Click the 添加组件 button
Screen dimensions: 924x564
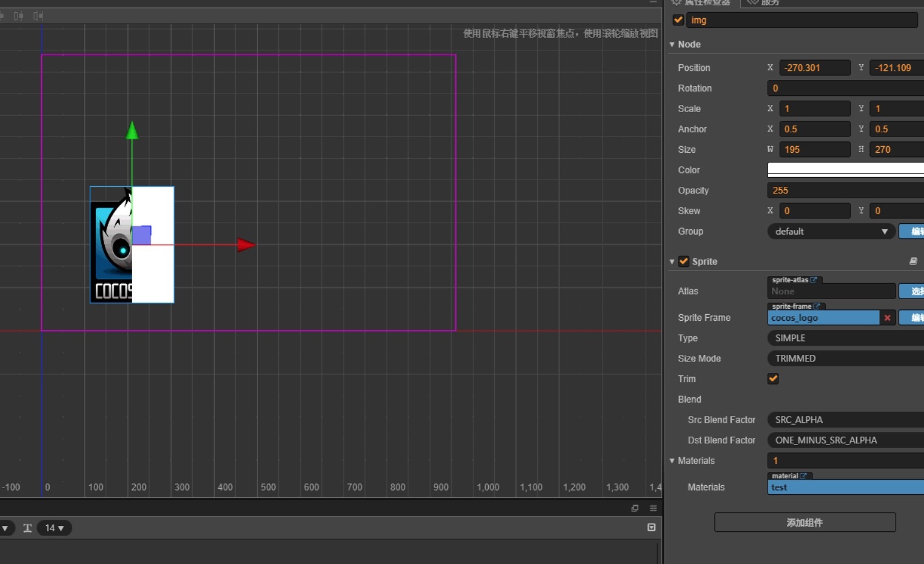pyautogui.click(x=805, y=522)
